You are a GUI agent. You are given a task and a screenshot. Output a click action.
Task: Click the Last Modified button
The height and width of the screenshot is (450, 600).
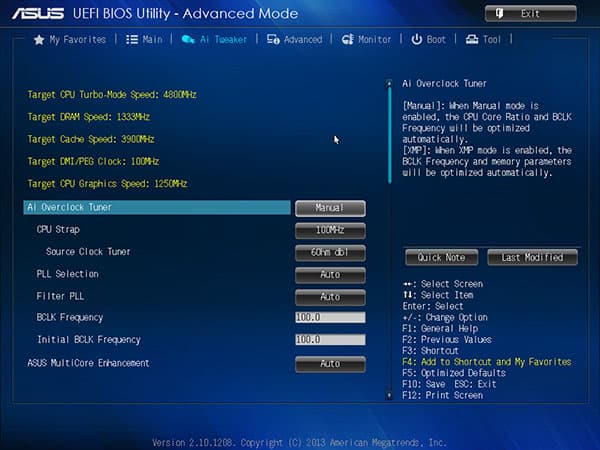[x=532, y=257]
